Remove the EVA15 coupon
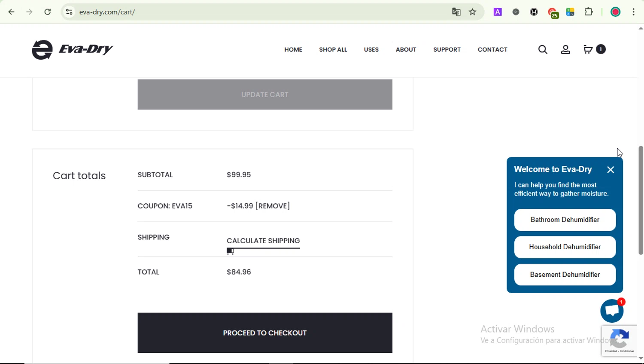Viewport: 644px width, 364px height. tap(273, 206)
